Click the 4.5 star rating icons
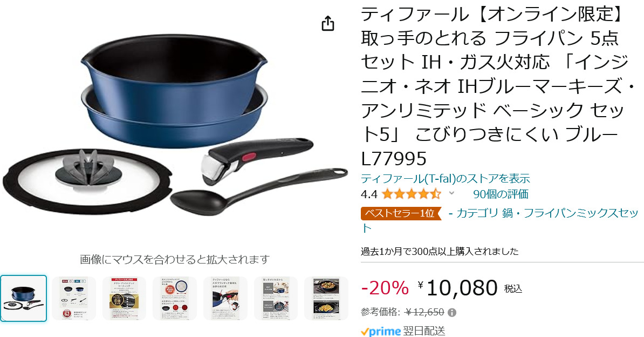This screenshot has height=337, width=644. click(411, 194)
